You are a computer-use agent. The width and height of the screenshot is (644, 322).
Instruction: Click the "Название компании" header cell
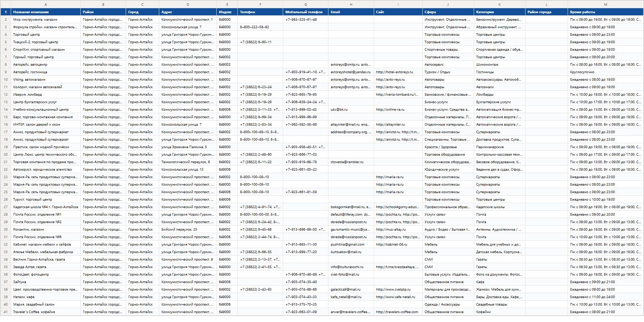point(46,12)
